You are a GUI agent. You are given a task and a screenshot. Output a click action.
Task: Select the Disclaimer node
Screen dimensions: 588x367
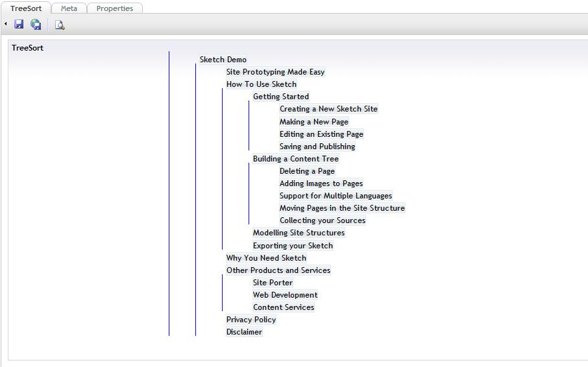point(244,332)
